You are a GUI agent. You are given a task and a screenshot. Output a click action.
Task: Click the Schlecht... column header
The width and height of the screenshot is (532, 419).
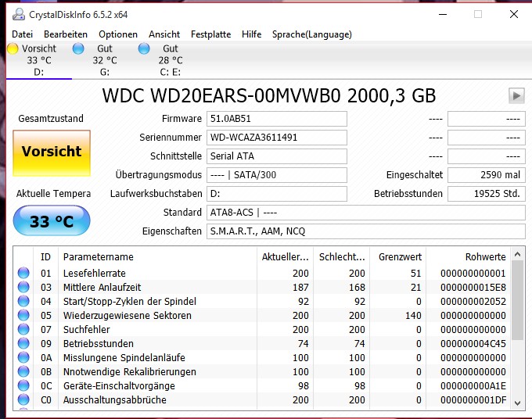coord(342,256)
